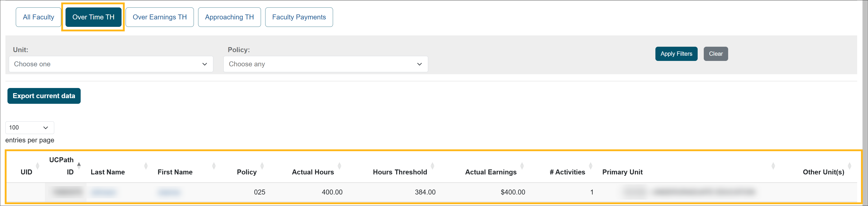Image resolution: width=868 pixels, height=206 pixels.
Task: Sort the Other Unit(s) column
Action: click(x=849, y=166)
